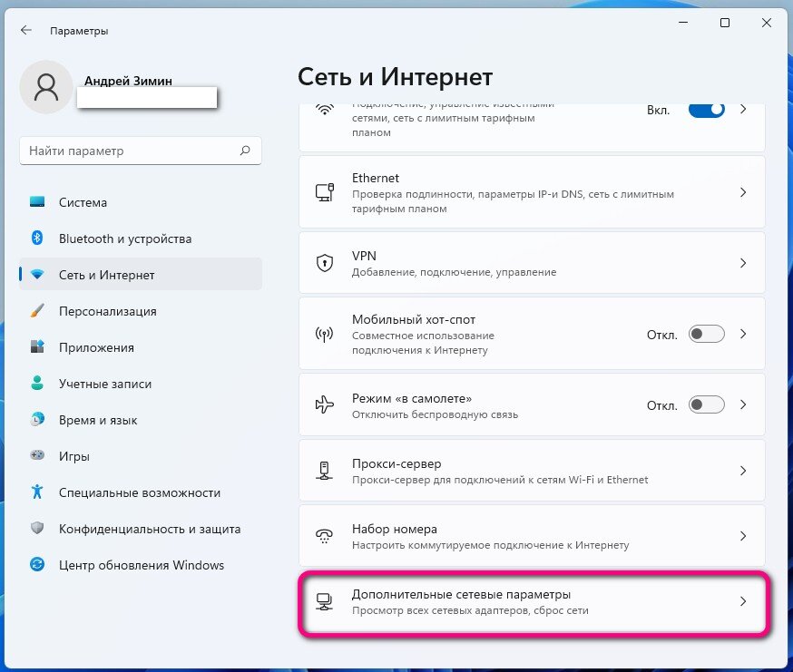Click the magnifier icon in the search box

click(245, 151)
